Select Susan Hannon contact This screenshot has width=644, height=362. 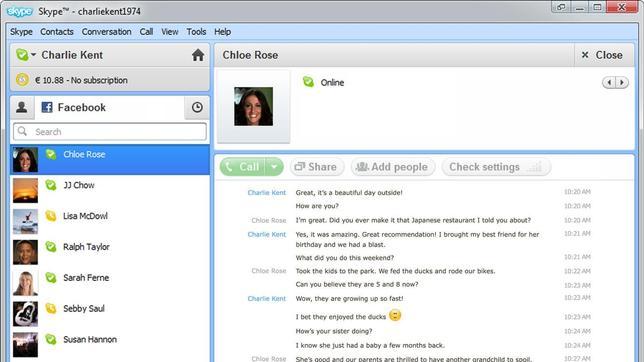[x=110, y=344]
